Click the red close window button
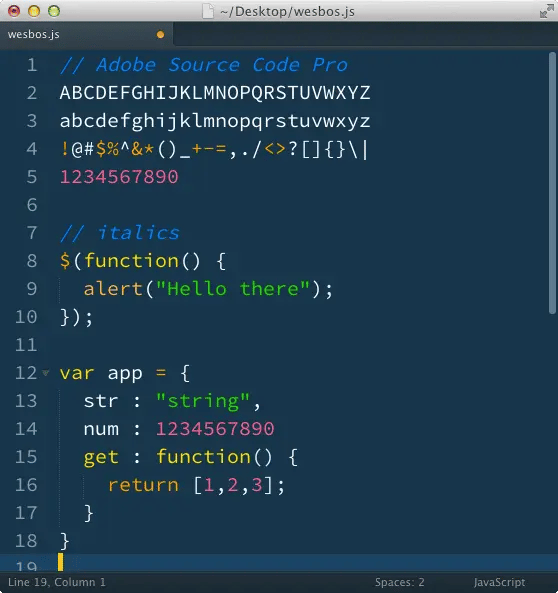This screenshot has height=593, width=558. [14, 11]
